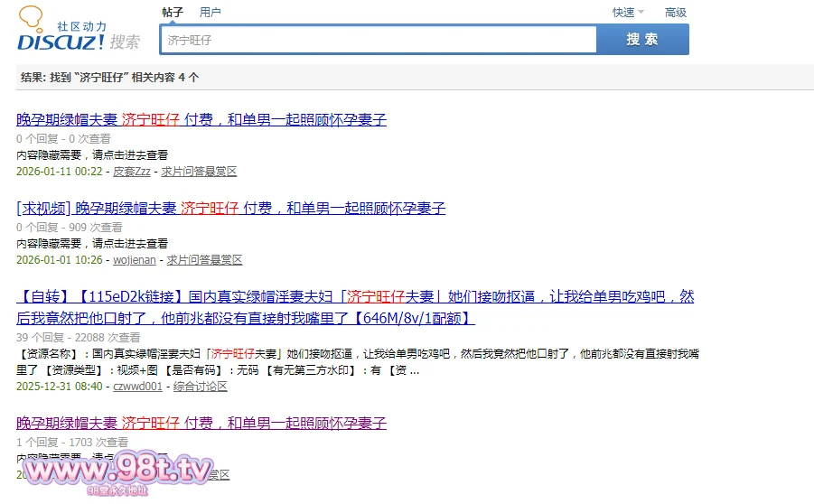Open the result title prefixed with [求视频]

click(231, 209)
